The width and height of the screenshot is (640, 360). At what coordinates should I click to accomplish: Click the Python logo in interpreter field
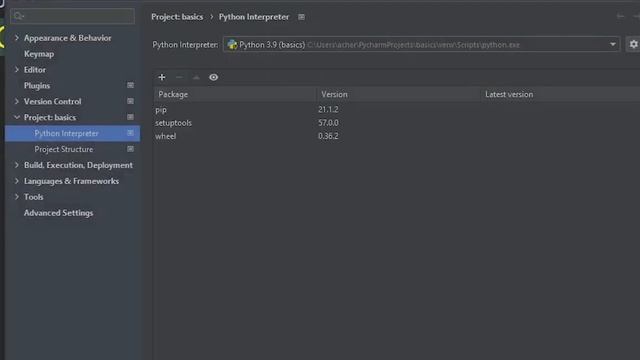pyautogui.click(x=232, y=44)
